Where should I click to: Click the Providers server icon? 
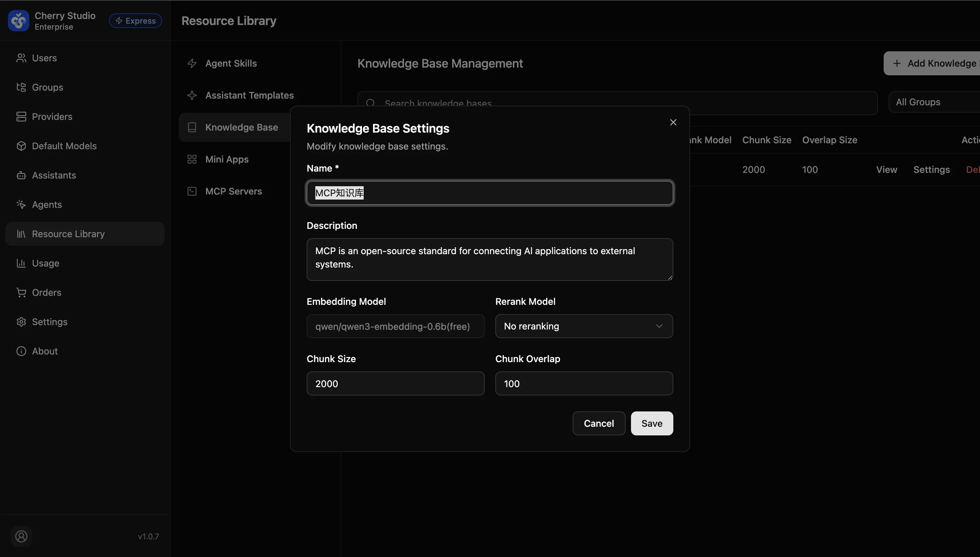(21, 117)
